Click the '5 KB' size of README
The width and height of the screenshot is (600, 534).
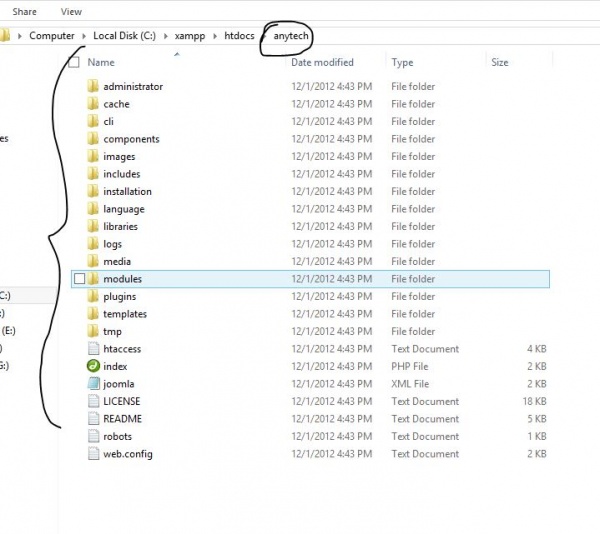pos(536,419)
